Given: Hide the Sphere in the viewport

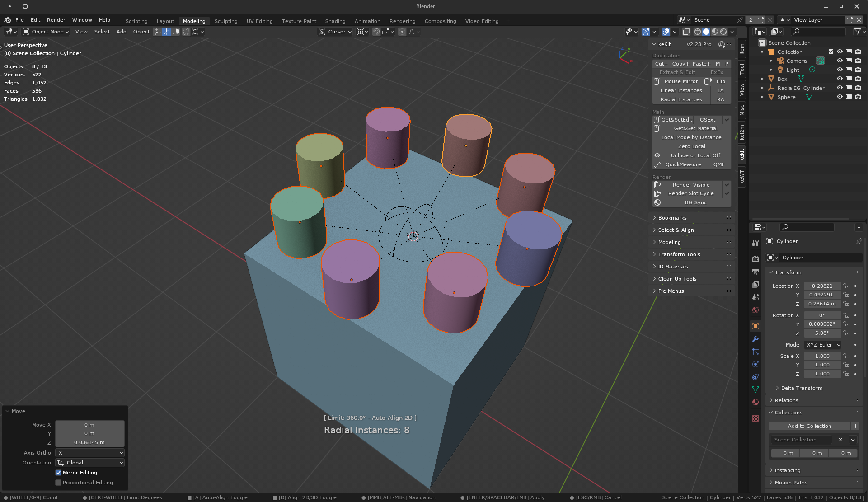Looking at the screenshot, I should coord(839,97).
